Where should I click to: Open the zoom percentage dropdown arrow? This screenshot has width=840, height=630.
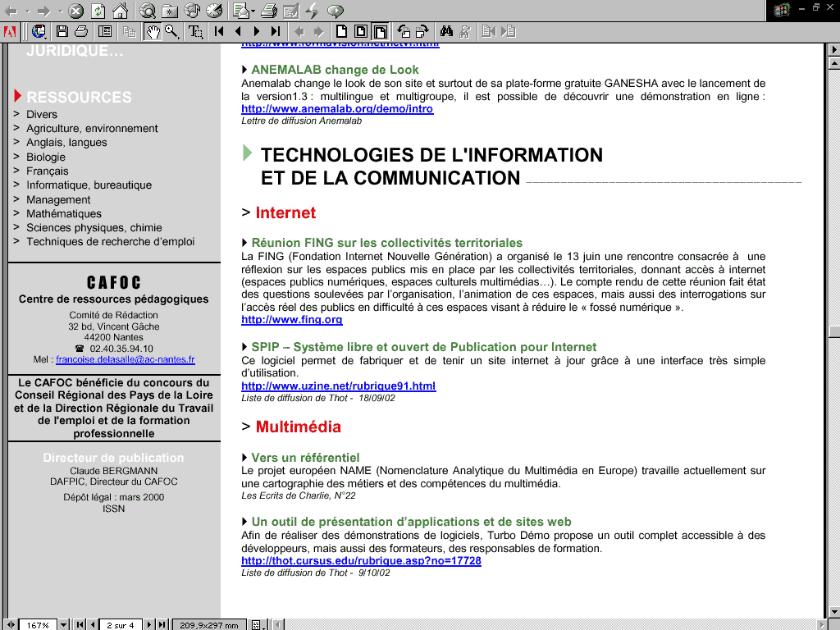pyautogui.click(x=64, y=624)
